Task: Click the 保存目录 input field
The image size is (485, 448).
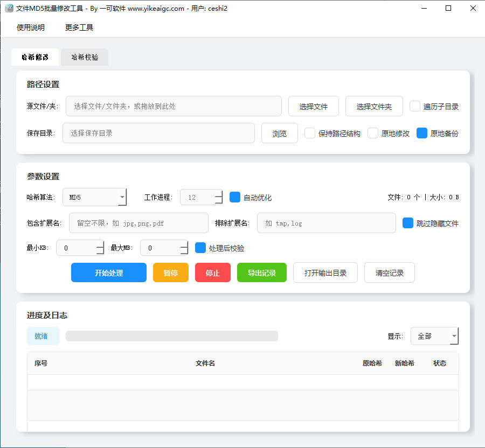Action: 158,133
